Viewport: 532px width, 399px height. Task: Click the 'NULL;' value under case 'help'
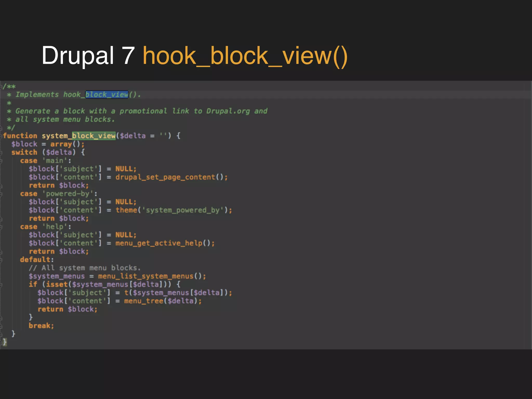(126, 235)
